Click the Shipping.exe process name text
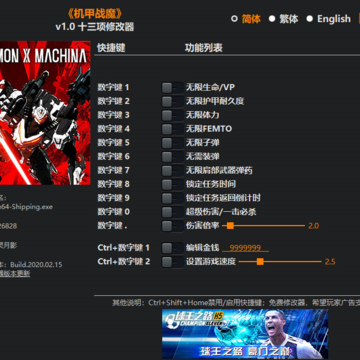Viewport: 360px width, 360px height. click(26, 207)
